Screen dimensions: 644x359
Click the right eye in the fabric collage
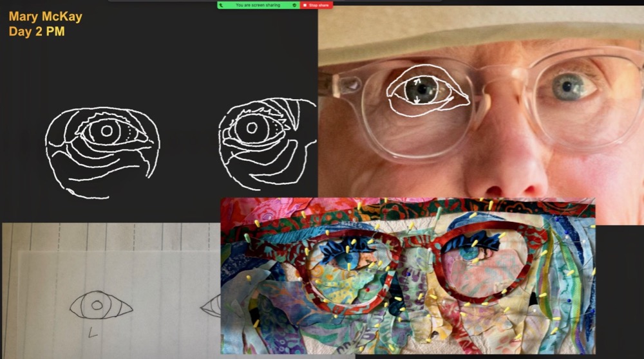(x=475, y=253)
